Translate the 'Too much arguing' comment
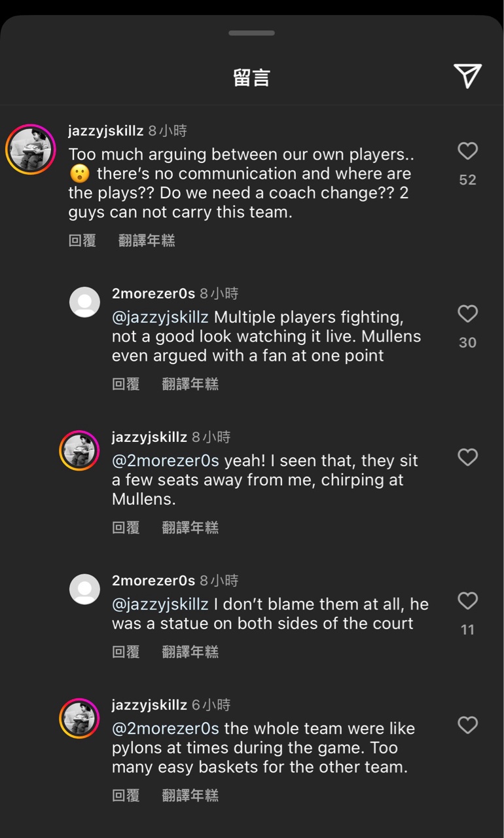Screen dimensions: 504x838 coord(147,241)
